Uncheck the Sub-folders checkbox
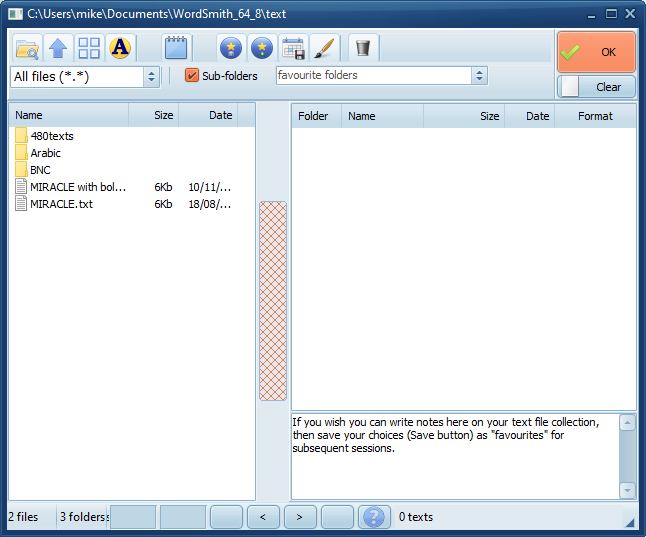This screenshot has height=537, width=646. (x=193, y=76)
